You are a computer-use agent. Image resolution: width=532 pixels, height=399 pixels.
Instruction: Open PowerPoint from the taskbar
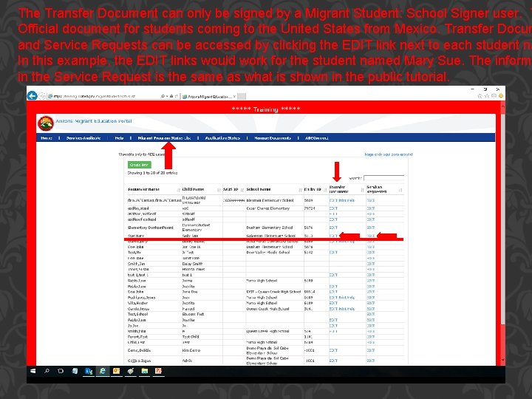158,371
